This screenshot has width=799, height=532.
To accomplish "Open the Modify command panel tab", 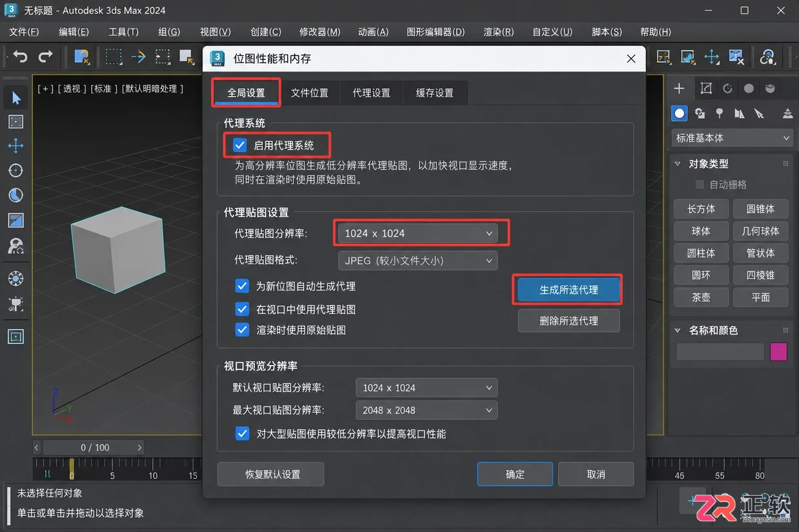I will pyautogui.click(x=706, y=88).
